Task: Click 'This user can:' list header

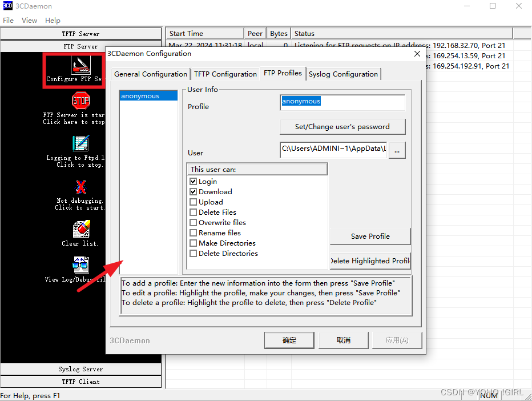Action: pyautogui.click(x=257, y=170)
